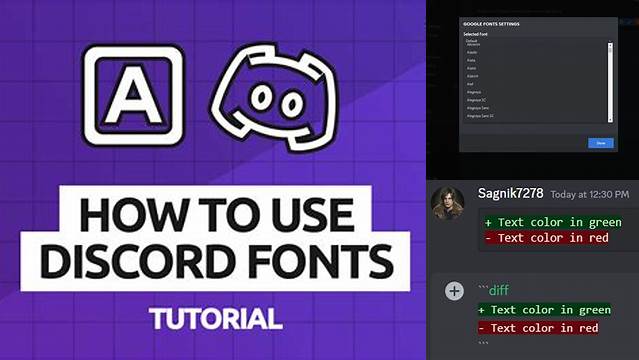Click the plus attachment icon beside diff
This screenshot has height=360, width=639.
click(x=454, y=291)
